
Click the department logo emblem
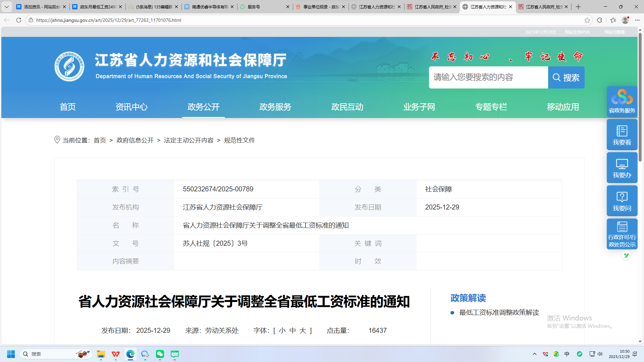69,66
